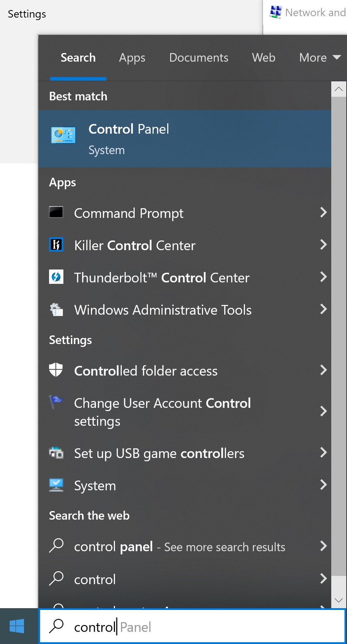The height and width of the screenshot is (644, 347).
Task: Select the Web search tab
Action: [x=264, y=58]
